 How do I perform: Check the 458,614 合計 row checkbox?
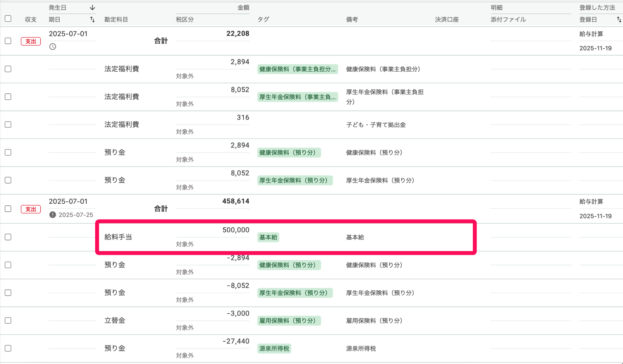pyautogui.click(x=8, y=209)
